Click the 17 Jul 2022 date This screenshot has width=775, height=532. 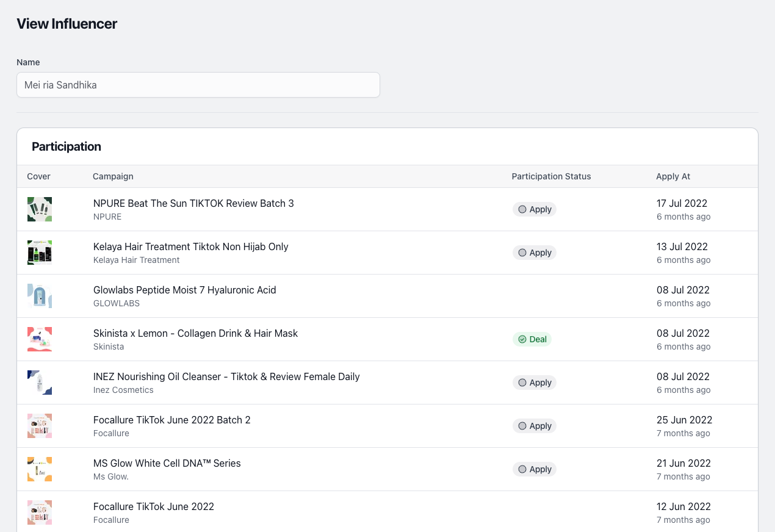click(682, 203)
